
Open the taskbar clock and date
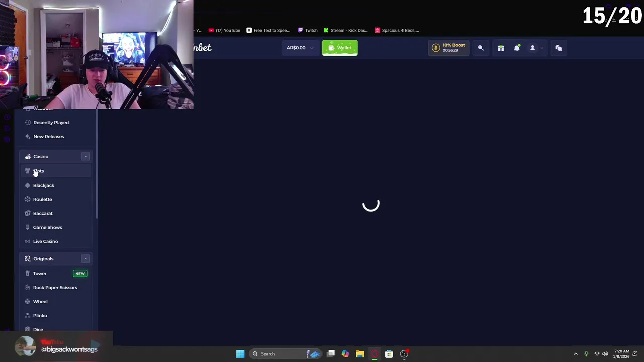pyautogui.click(x=622, y=354)
